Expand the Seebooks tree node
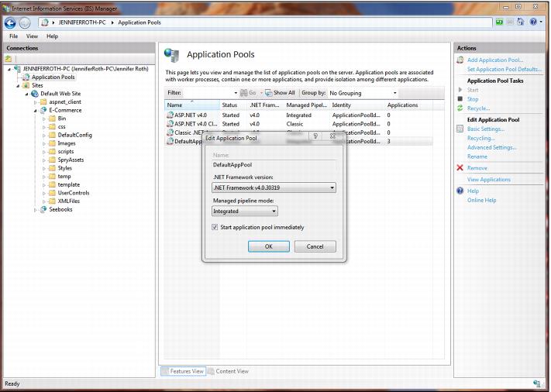The image size is (551, 392). [x=35, y=210]
